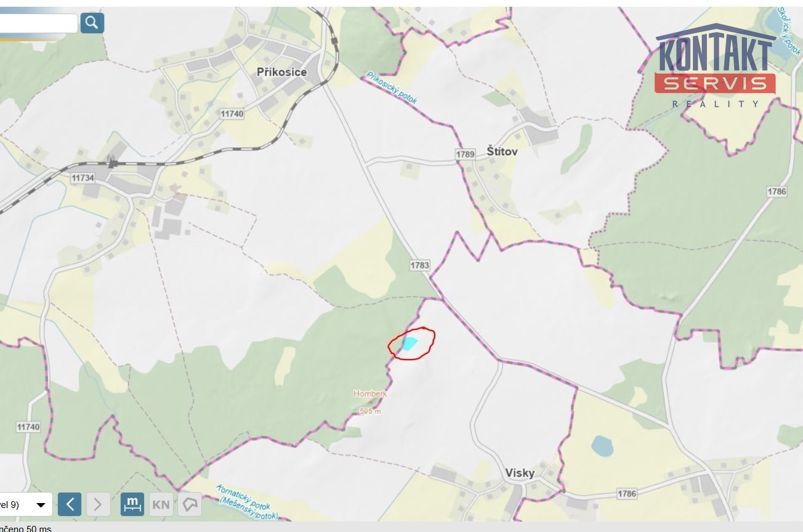
Task: Click the railway station symbol
Action: [112, 161]
